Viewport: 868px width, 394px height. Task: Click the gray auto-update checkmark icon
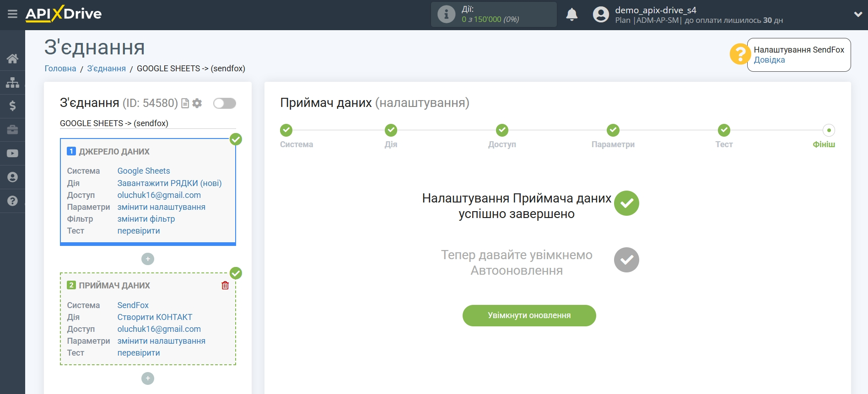coord(626,260)
